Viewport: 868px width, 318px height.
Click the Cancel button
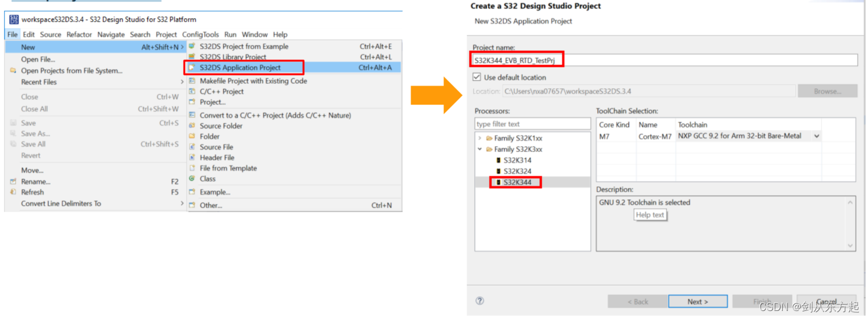pos(827,302)
